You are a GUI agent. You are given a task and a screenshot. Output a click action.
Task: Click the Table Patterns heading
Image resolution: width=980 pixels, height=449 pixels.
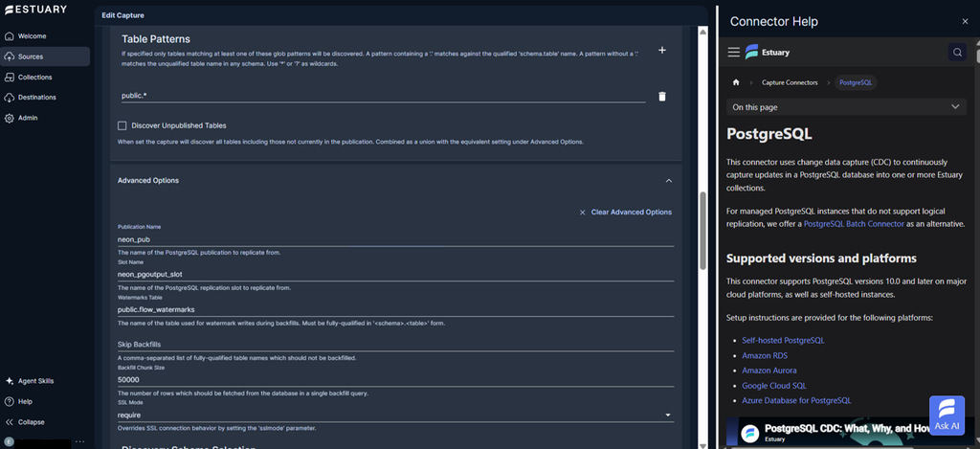tap(156, 39)
